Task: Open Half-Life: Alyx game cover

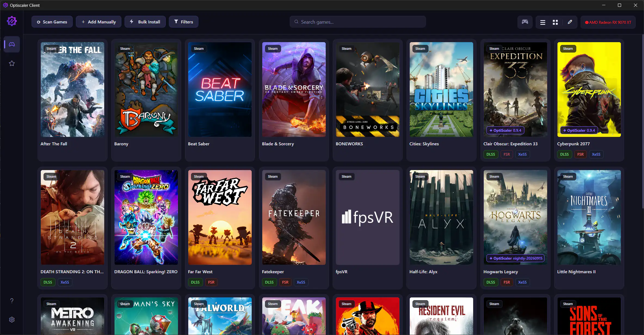Action: point(441,217)
